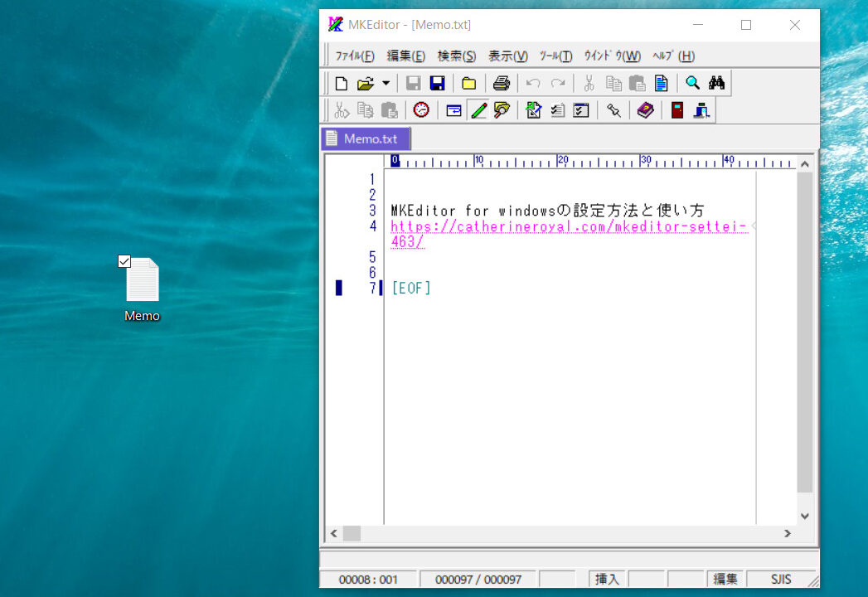Screen dimensions: 868x597
Task: Click the undo arrow icon
Action: 533,83
